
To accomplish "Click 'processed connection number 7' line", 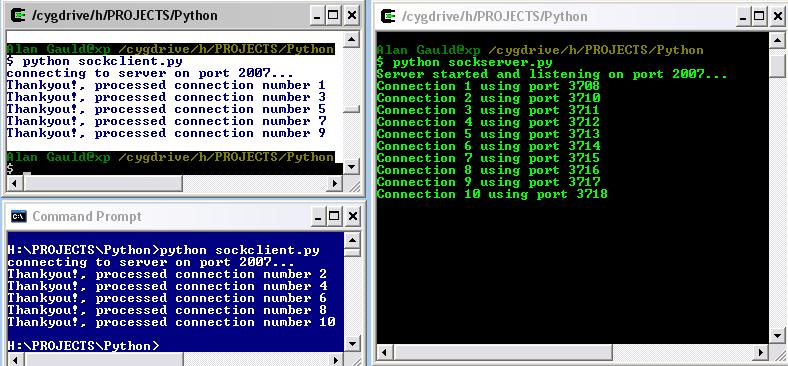I will [166, 121].
